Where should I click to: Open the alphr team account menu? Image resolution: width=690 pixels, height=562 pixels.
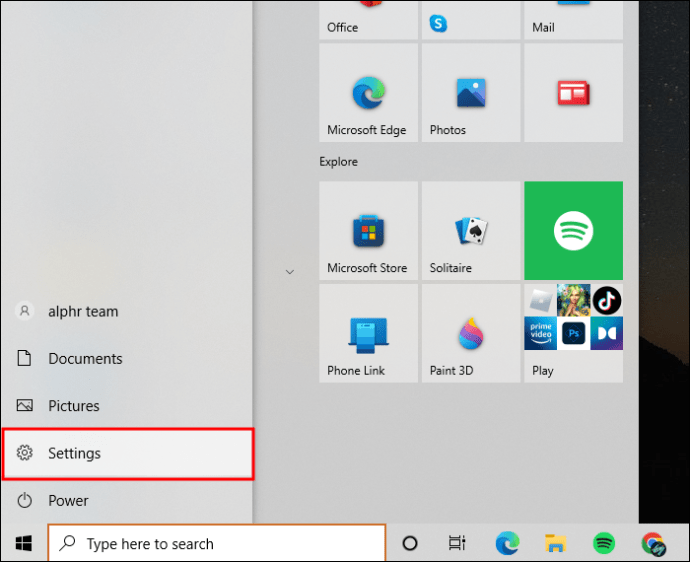[127, 311]
